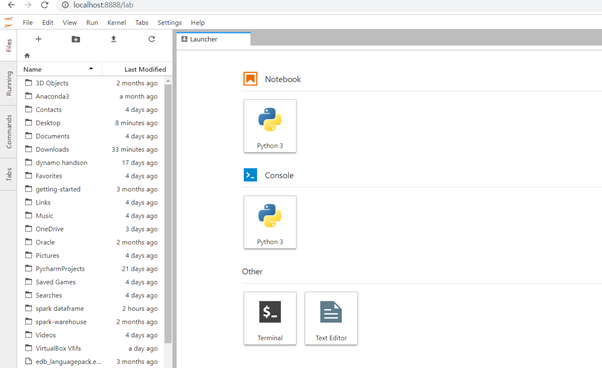
Task: Select the Anaconda3 folder
Action: click(91, 96)
